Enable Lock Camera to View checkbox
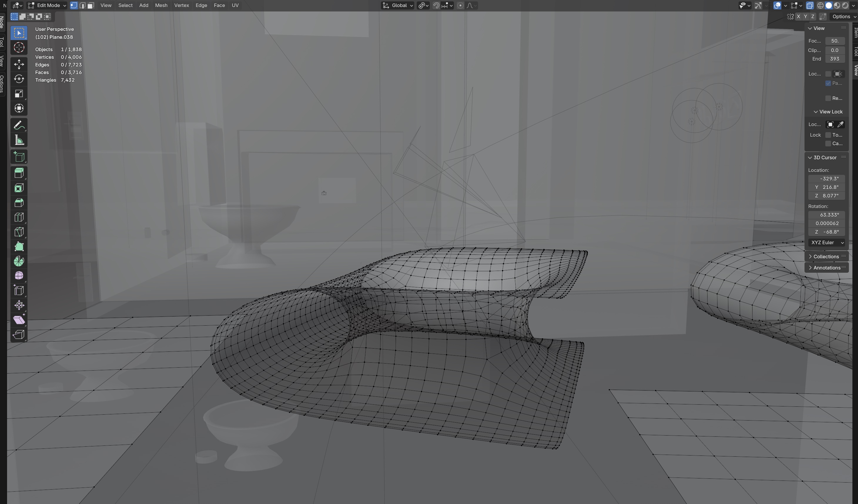 coord(828,144)
